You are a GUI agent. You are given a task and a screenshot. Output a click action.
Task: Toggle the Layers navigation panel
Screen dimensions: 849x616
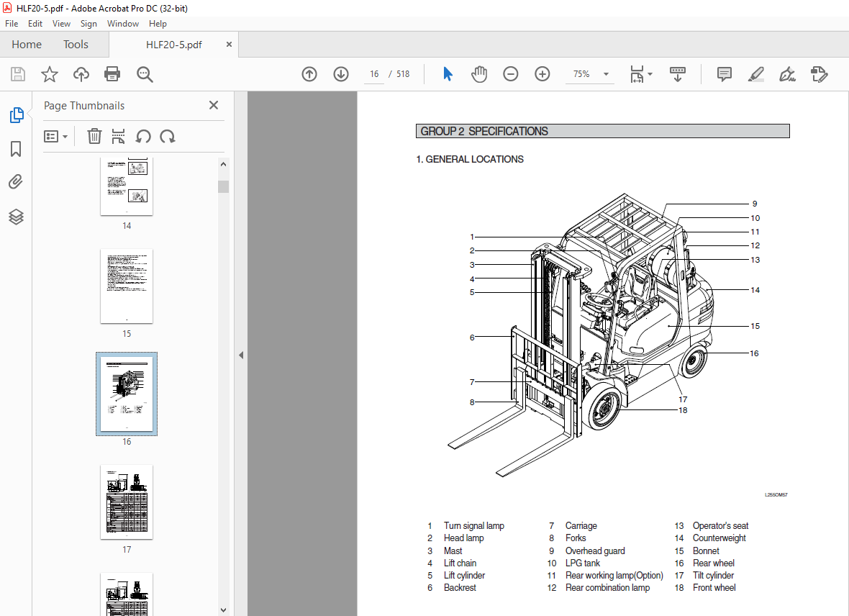point(16,217)
